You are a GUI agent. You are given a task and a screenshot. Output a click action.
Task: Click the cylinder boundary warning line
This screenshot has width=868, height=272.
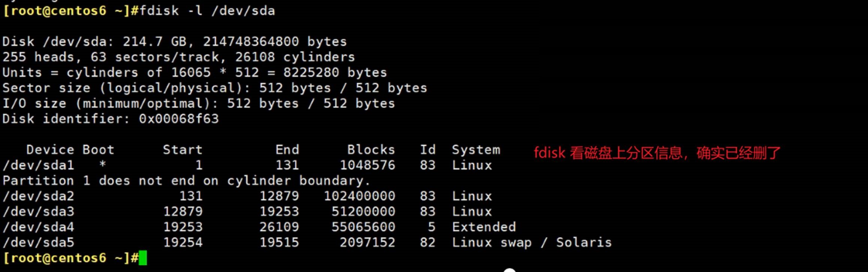coord(186,181)
